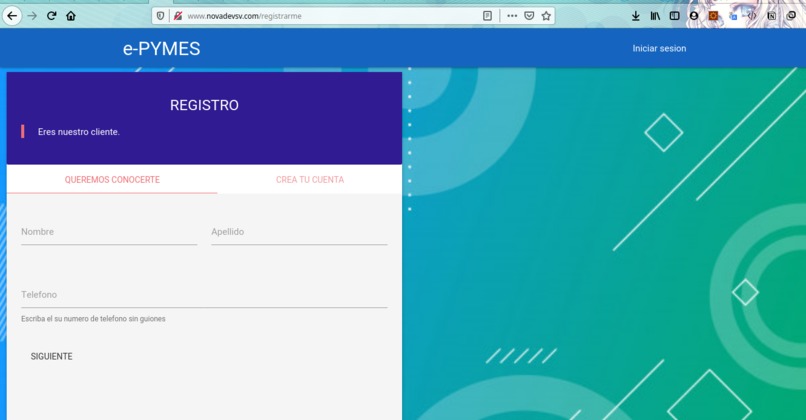
Task: Open the tracking protection shield icon
Action: (x=160, y=16)
